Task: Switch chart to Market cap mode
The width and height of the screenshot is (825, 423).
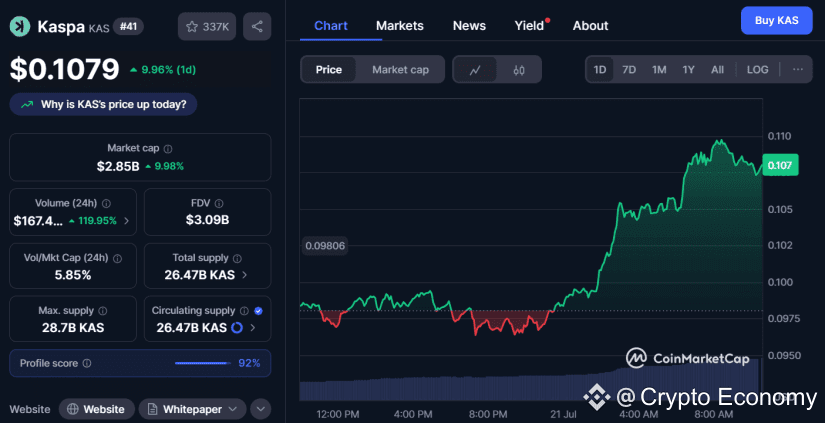Action: 400,69
